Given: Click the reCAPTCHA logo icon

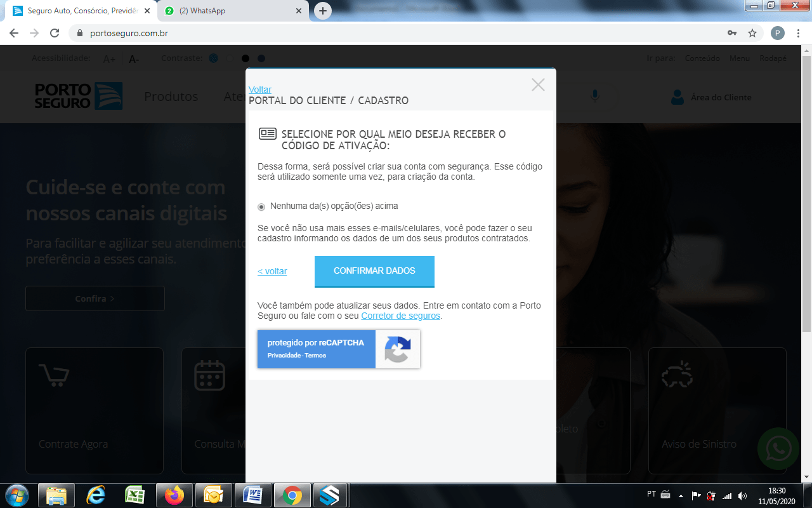Looking at the screenshot, I should [398, 349].
